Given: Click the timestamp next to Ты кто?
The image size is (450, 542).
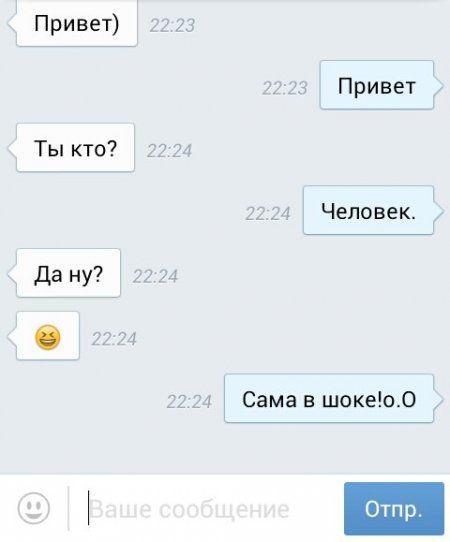Looking at the screenshot, I should 169,151.
